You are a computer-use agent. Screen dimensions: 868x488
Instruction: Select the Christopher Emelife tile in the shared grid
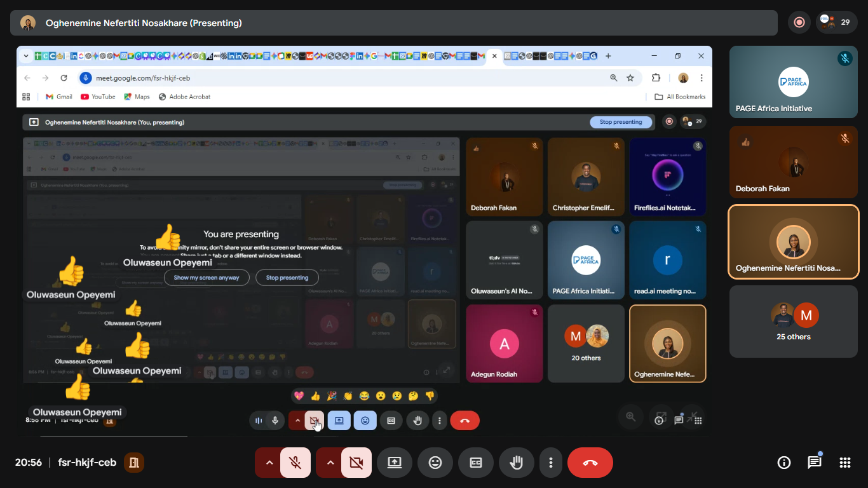pyautogui.click(x=586, y=177)
